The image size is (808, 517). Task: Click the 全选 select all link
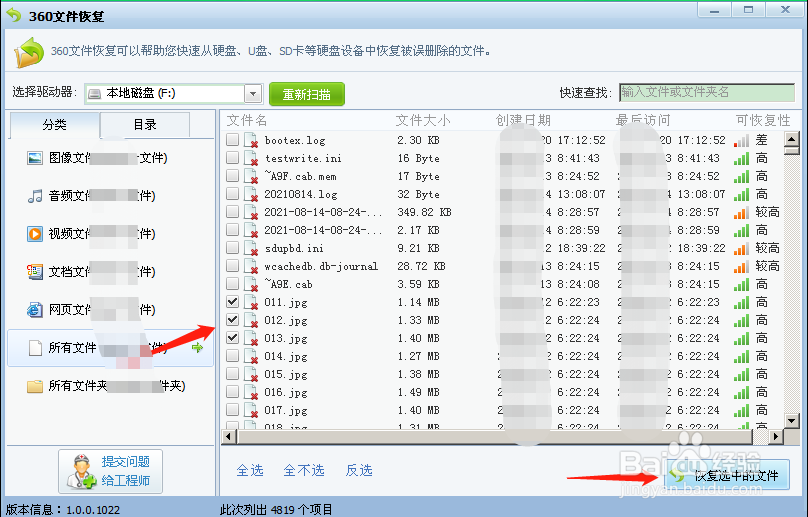click(x=250, y=470)
